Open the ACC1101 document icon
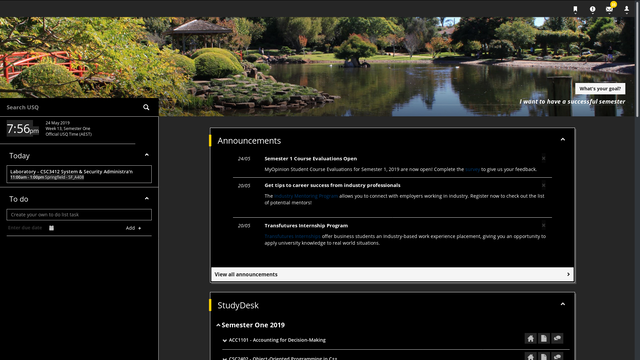Image resolution: width=640 pixels, height=360 pixels. [x=544, y=338]
